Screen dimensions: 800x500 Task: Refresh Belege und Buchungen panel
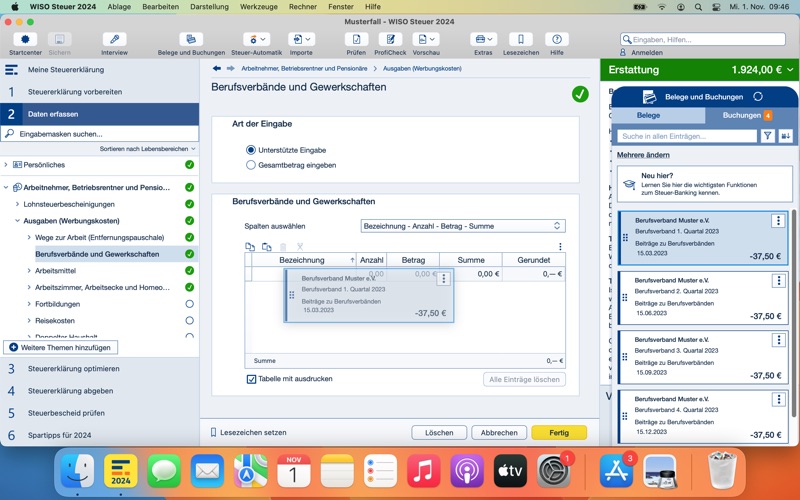(758, 96)
